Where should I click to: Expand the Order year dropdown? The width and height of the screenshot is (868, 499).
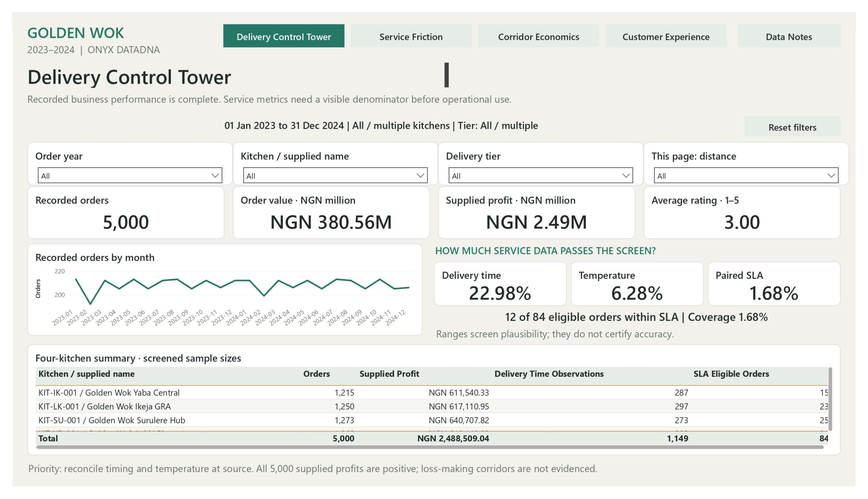pyautogui.click(x=130, y=175)
